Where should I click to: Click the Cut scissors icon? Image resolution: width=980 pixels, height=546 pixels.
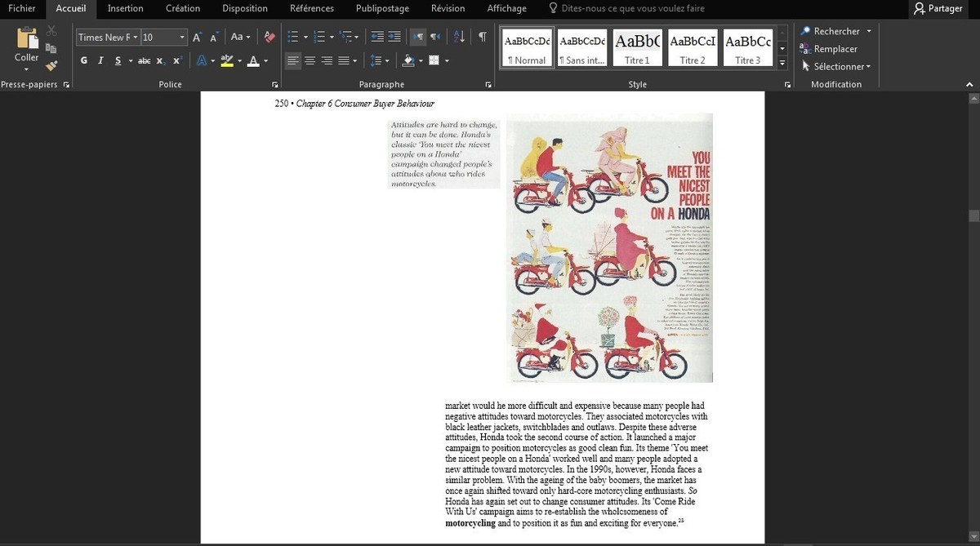(x=51, y=31)
